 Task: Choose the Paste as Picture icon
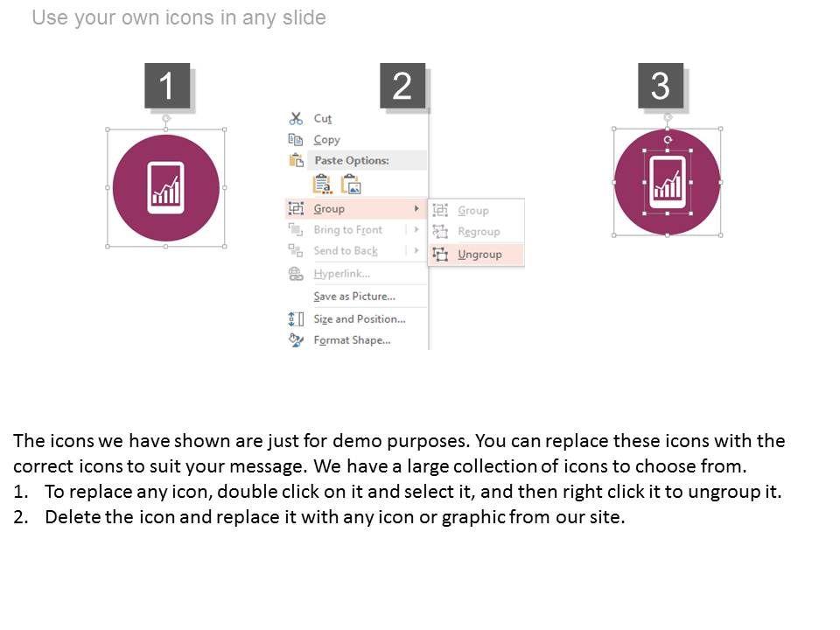[x=351, y=185]
